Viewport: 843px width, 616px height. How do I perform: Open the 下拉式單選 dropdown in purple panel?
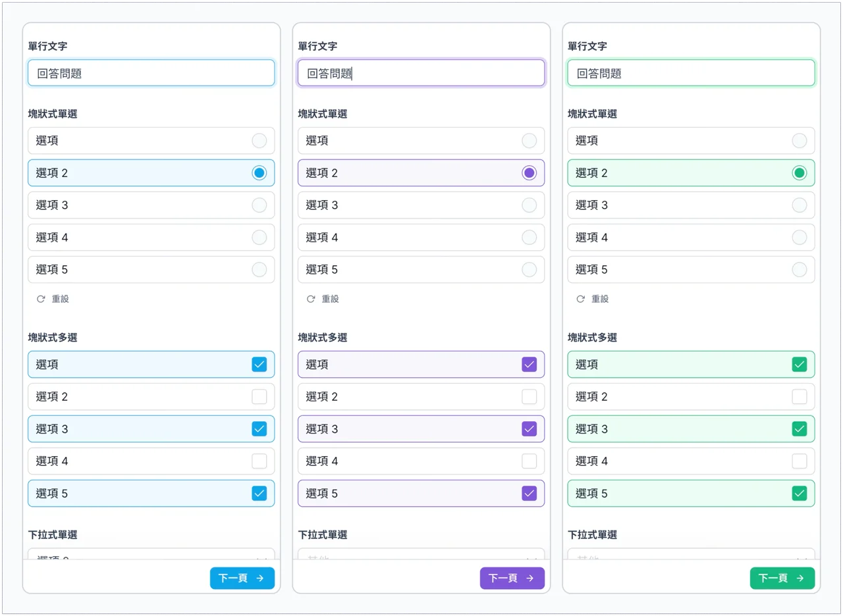pyautogui.click(x=421, y=554)
